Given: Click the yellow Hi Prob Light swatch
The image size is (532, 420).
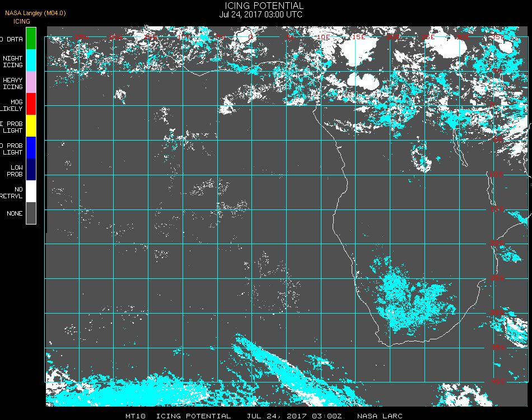Looking at the screenshot, I should [x=31, y=126].
